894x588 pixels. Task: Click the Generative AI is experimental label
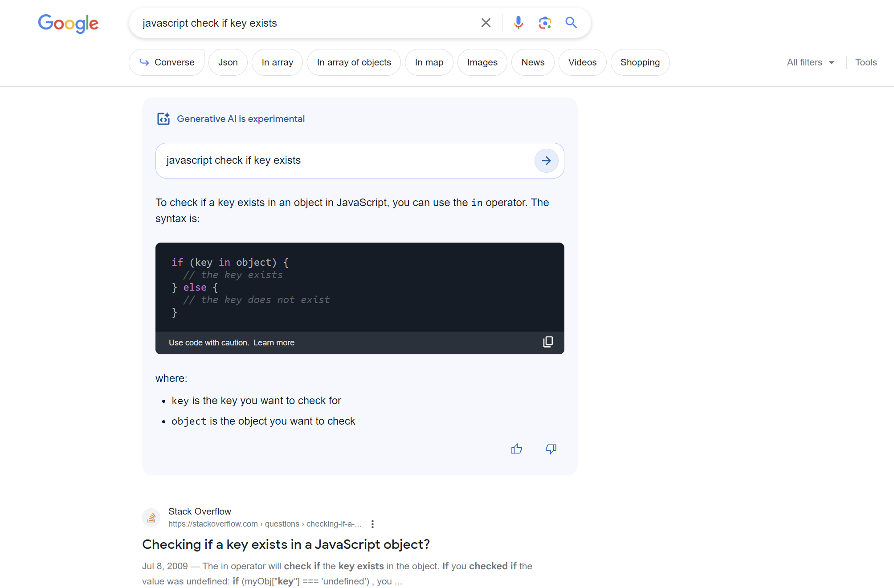coord(241,119)
